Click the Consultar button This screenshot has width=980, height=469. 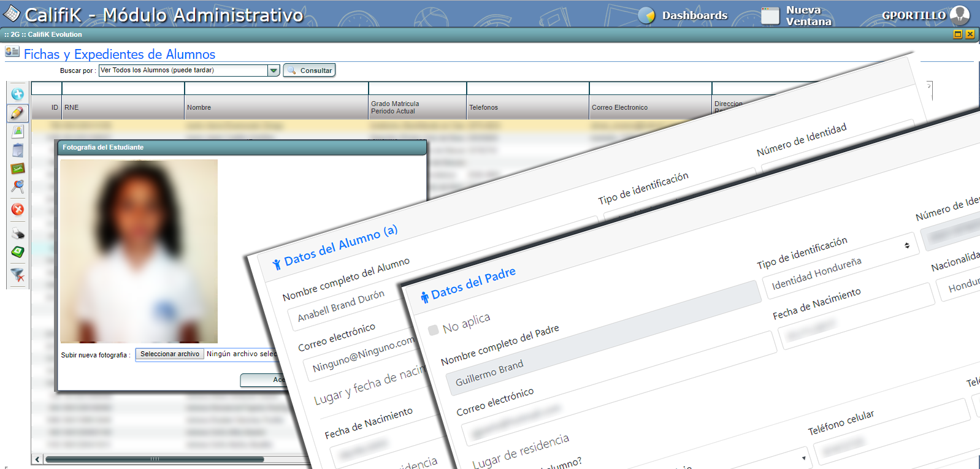pyautogui.click(x=309, y=71)
